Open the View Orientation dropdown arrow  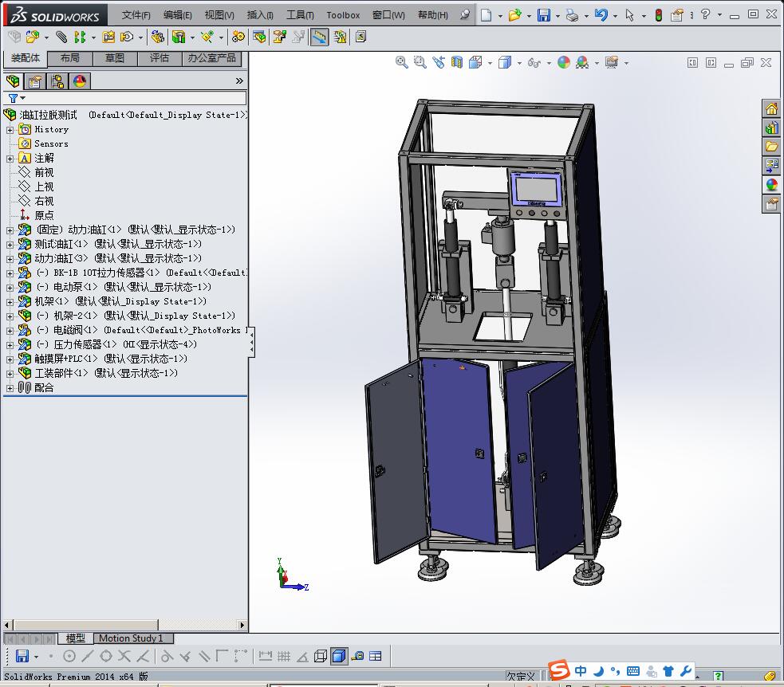click(x=490, y=63)
